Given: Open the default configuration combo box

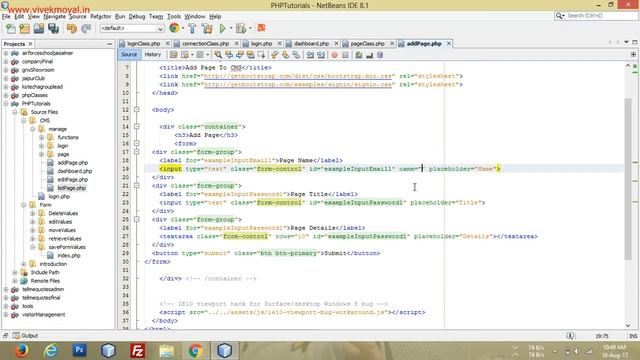Looking at the screenshot, I should click(132, 28).
